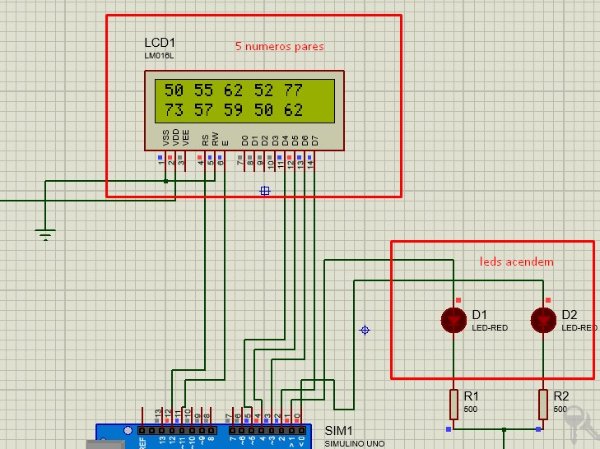
Task: Select the LCD1 component label
Action: (x=158, y=46)
